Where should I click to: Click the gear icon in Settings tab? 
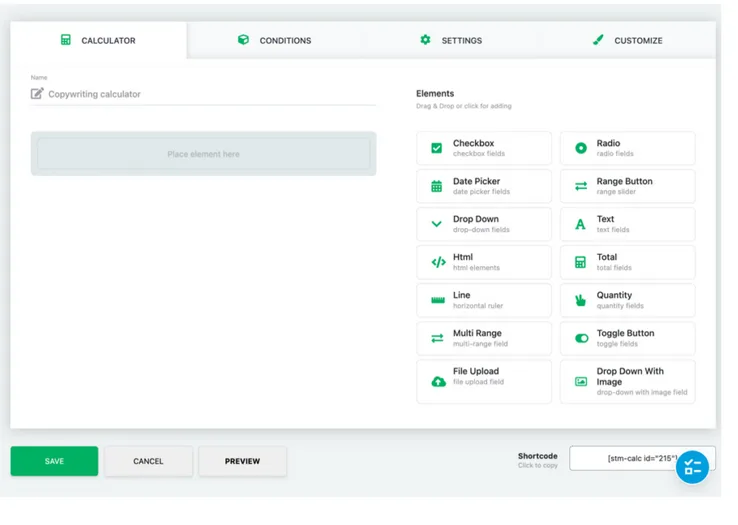pyautogui.click(x=425, y=40)
